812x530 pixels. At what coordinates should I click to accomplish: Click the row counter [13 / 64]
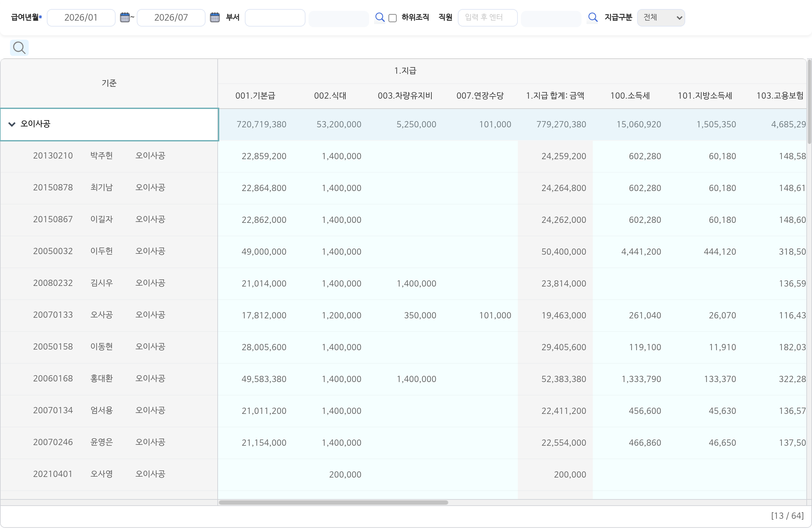point(787,516)
